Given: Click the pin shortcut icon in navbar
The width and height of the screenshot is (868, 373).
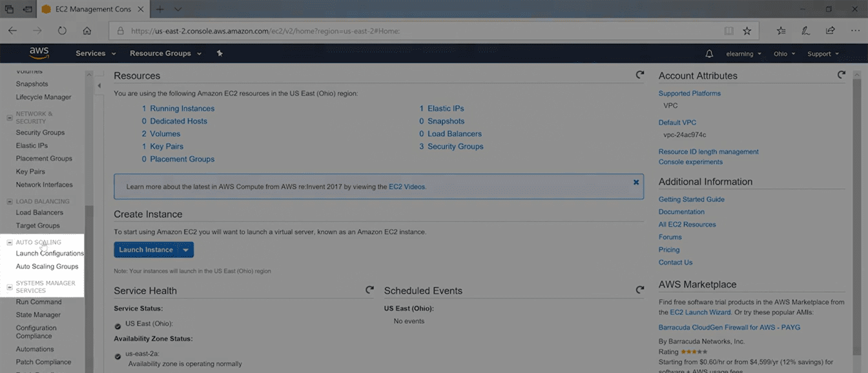Looking at the screenshot, I should click(x=220, y=54).
